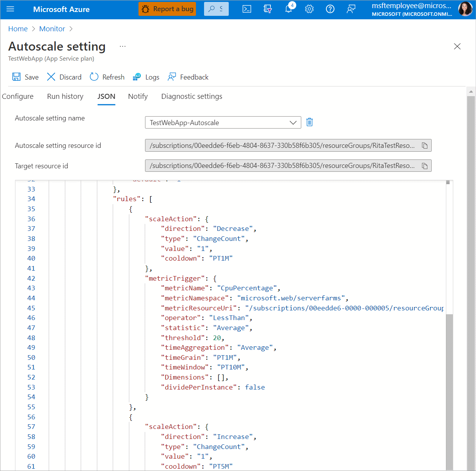Open the portal settings gear

[309, 9]
